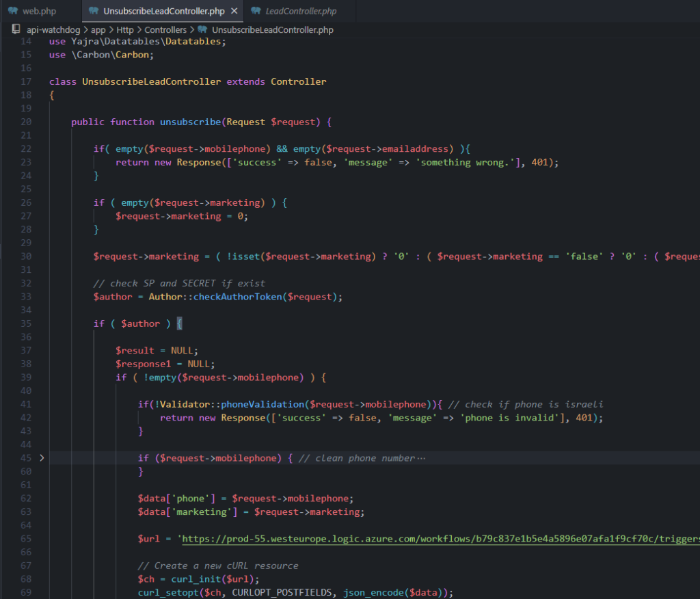Open the Http breadcrumb dropdown
The width and height of the screenshot is (700, 599).
click(x=125, y=30)
